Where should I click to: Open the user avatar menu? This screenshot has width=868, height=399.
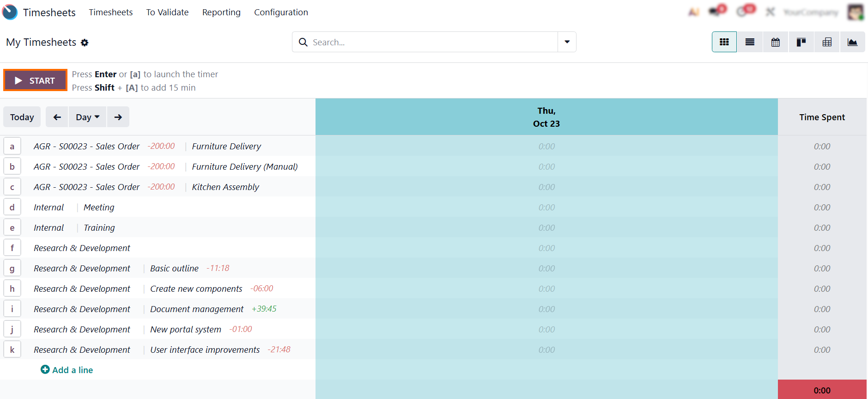855,12
